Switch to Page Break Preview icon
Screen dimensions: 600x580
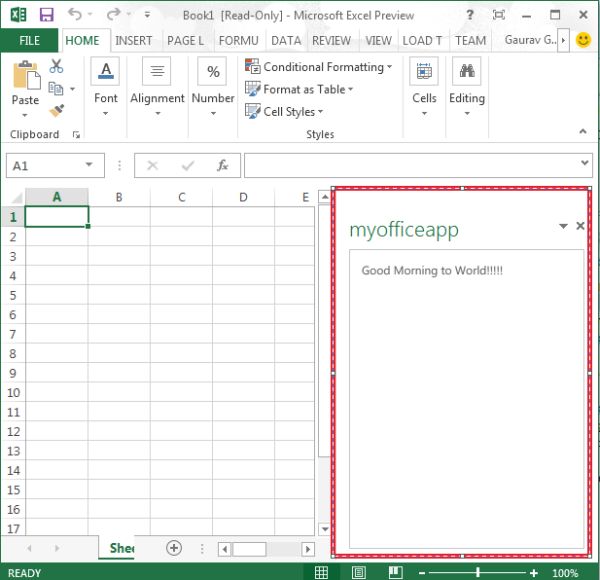[x=395, y=572]
